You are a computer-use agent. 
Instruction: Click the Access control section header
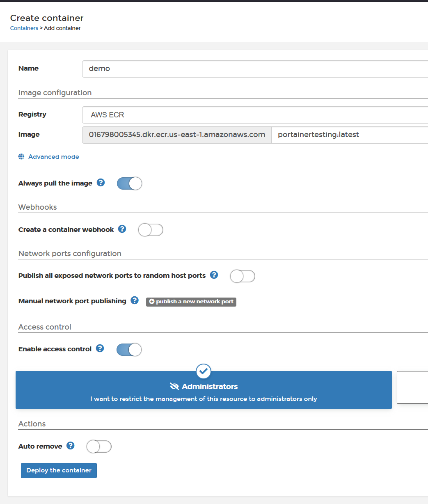click(x=45, y=327)
